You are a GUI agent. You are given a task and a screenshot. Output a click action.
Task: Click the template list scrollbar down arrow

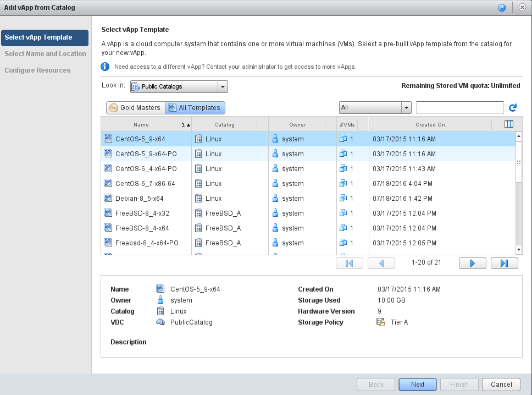519,250
